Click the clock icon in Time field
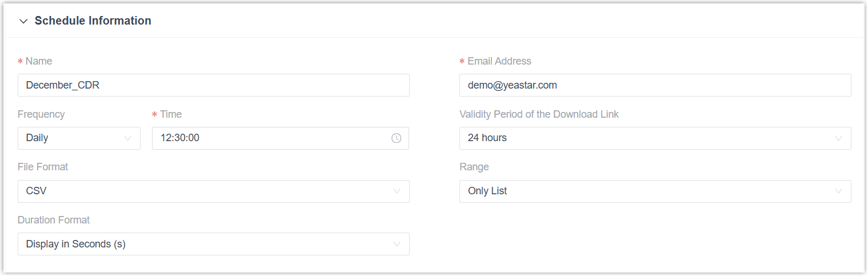Screen dimensions: 868x276 click(x=397, y=138)
